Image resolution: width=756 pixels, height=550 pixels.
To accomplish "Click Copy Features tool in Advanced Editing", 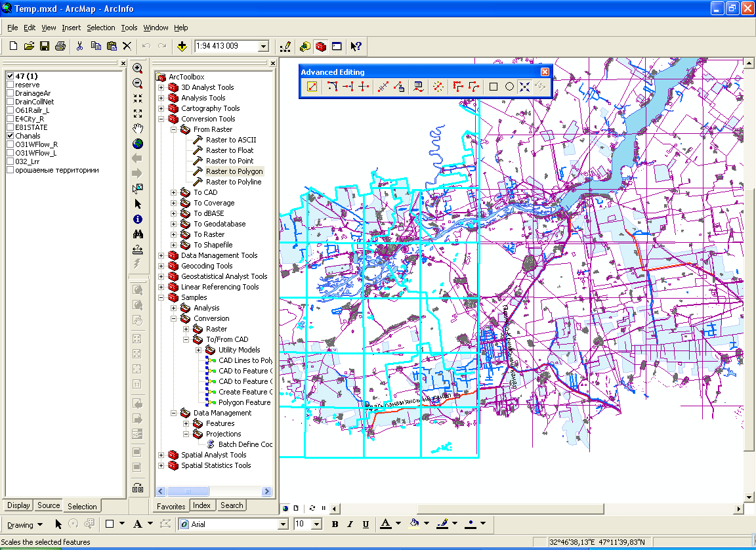I will point(312,87).
